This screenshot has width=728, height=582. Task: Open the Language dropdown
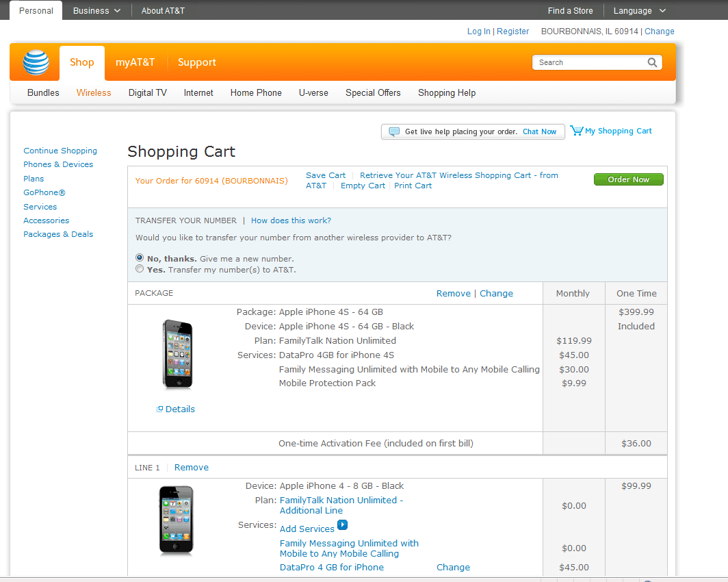[x=639, y=11]
